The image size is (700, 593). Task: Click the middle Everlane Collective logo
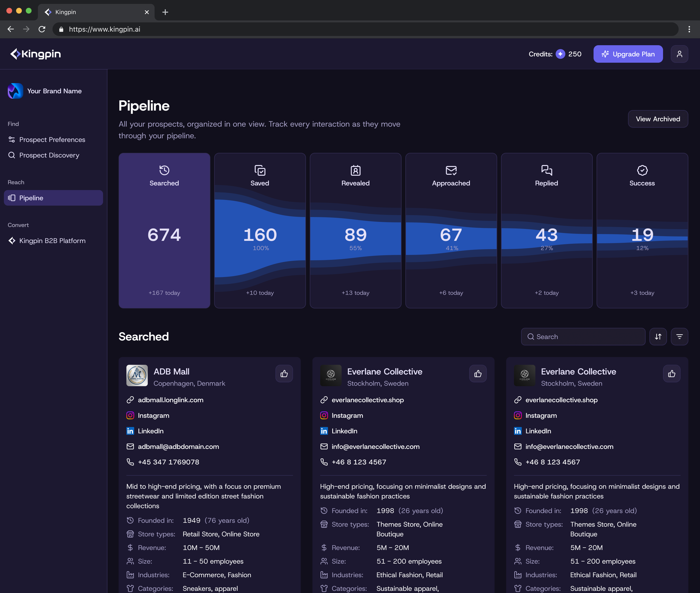click(331, 375)
